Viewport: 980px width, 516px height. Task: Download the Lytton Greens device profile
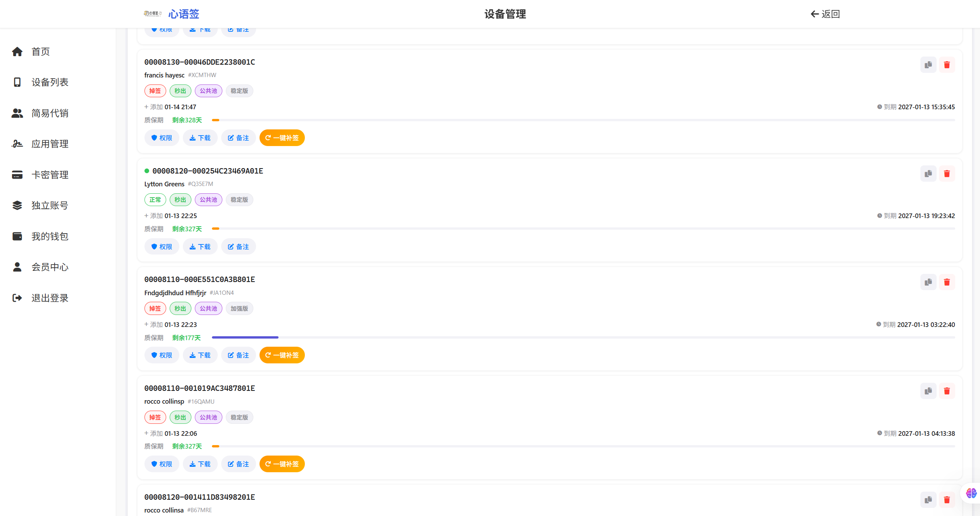tap(200, 246)
